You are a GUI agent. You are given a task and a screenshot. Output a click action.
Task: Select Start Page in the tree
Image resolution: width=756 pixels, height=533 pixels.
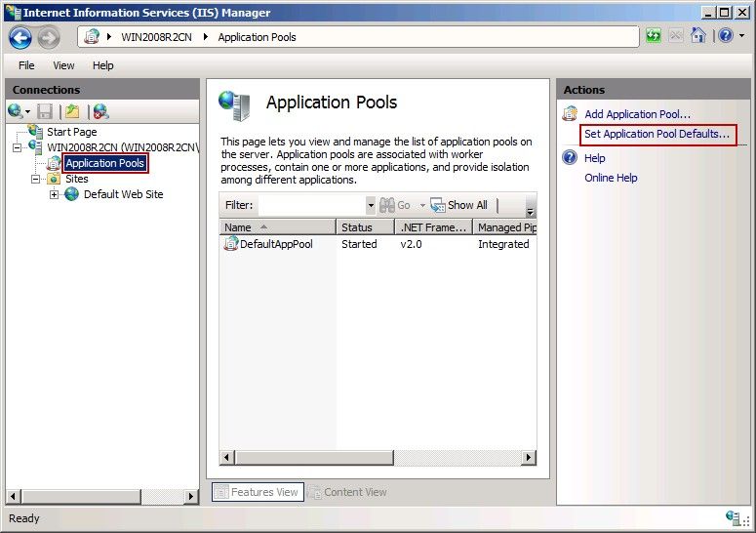pyautogui.click(x=72, y=132)
